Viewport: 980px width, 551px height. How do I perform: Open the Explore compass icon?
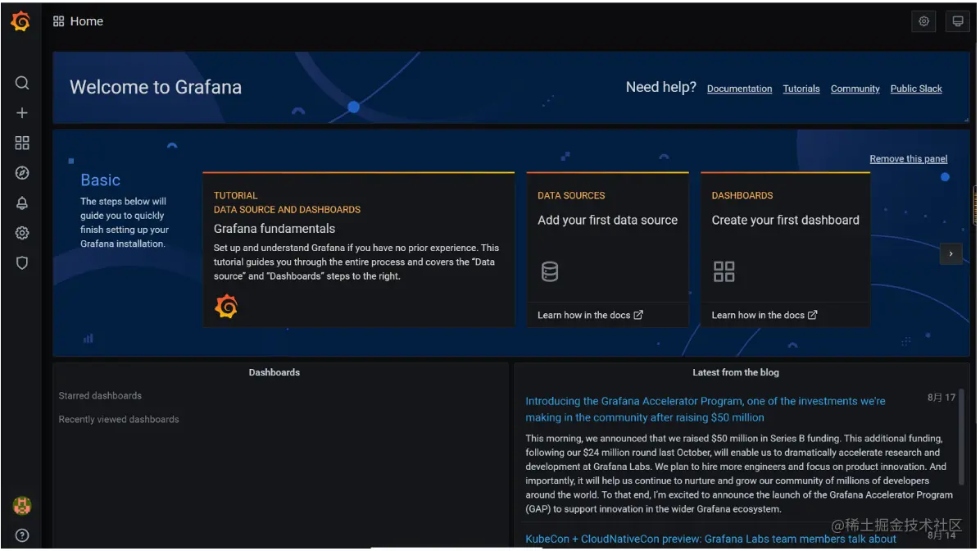(22, 173)
